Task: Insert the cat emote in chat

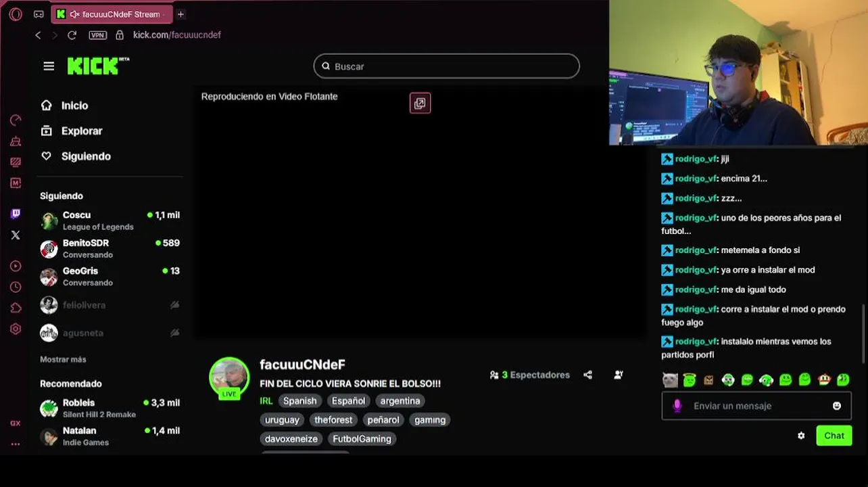Action: (x=670, y=380)
